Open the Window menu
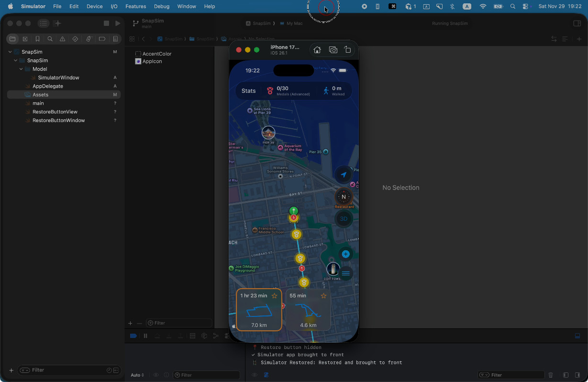The width and height of the screenshot is (588, 382). tap(187, 6)
